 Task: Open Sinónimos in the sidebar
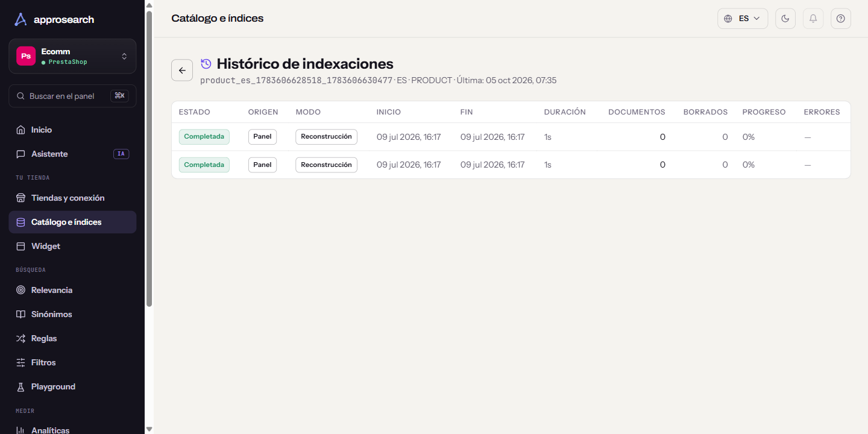coord(72,314)
